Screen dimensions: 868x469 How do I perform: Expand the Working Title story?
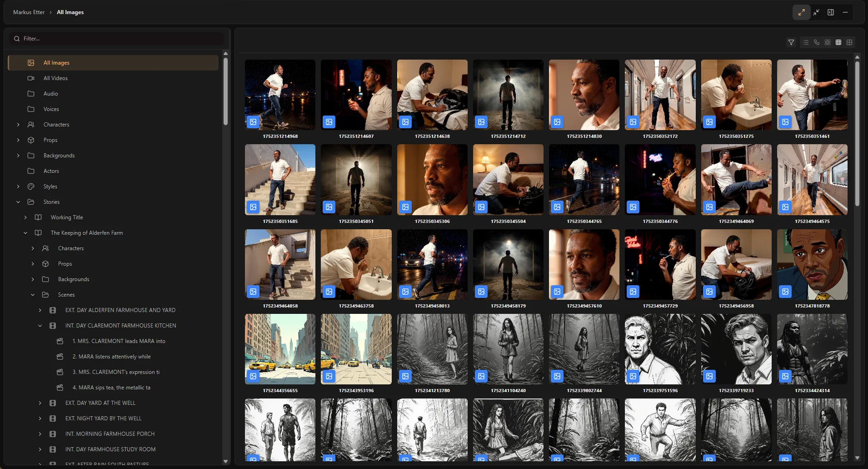click(25, 217)
